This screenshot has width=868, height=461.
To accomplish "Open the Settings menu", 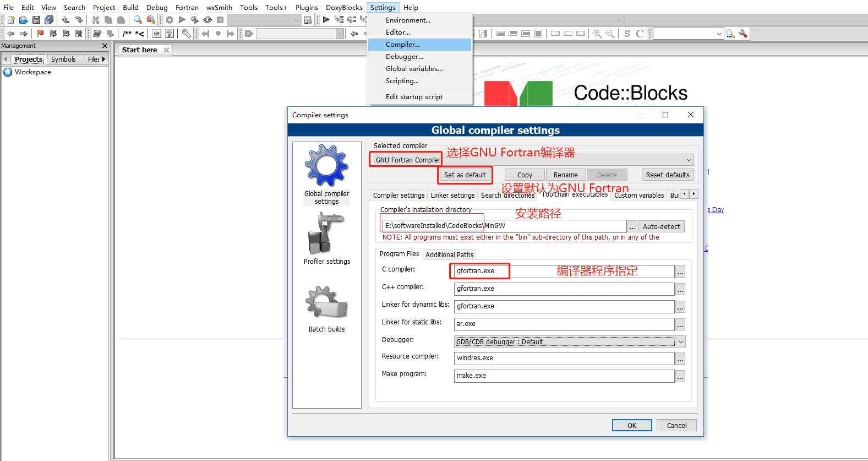I will pos(383,7).
